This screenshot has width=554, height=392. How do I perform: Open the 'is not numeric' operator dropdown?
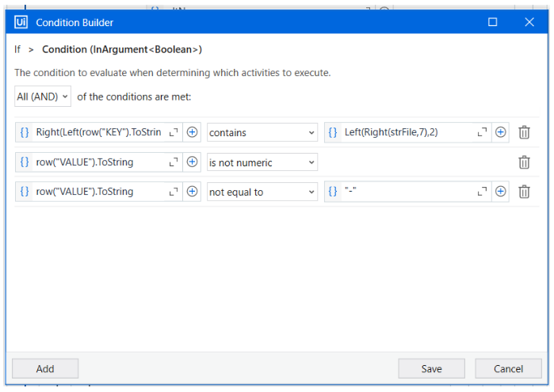click(262, 162)
